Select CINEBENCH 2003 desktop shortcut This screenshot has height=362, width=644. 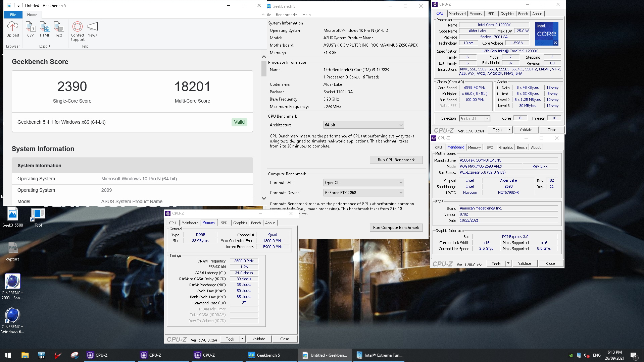[13, 287]
